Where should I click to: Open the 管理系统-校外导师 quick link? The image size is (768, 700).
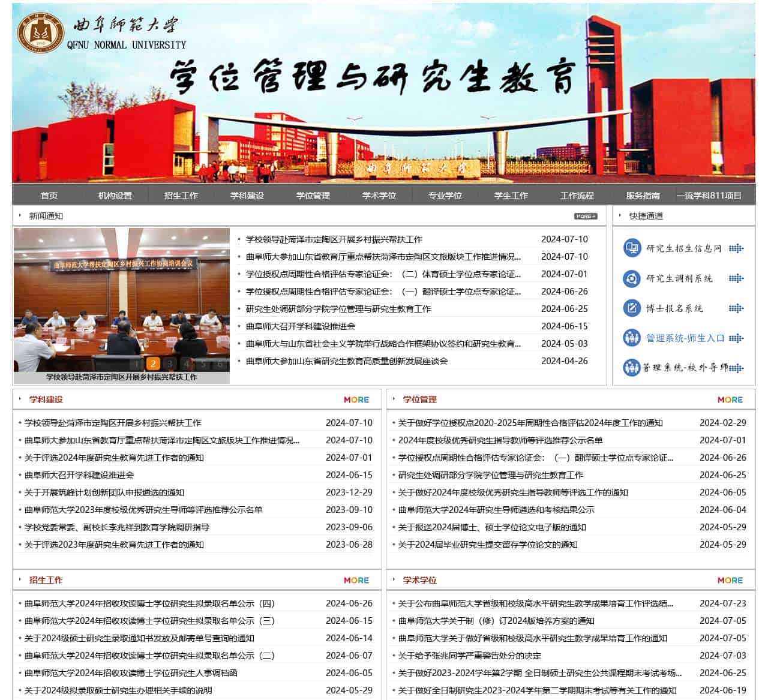[686, 368]
